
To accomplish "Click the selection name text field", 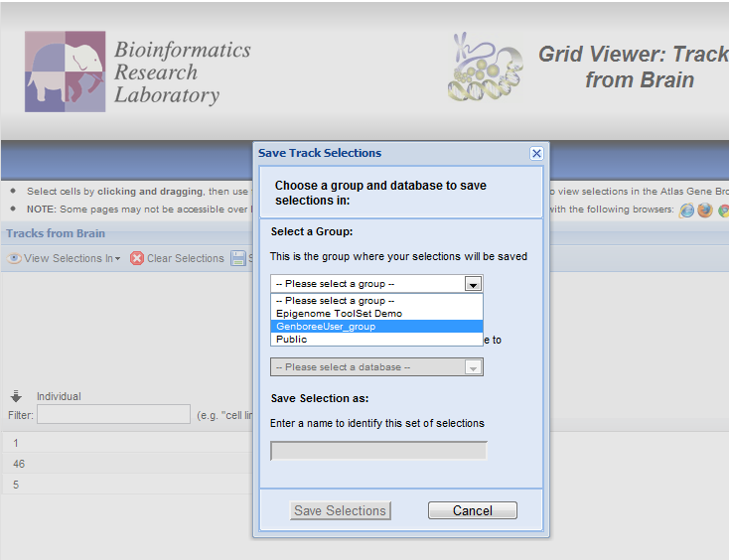I will point(378,451).
